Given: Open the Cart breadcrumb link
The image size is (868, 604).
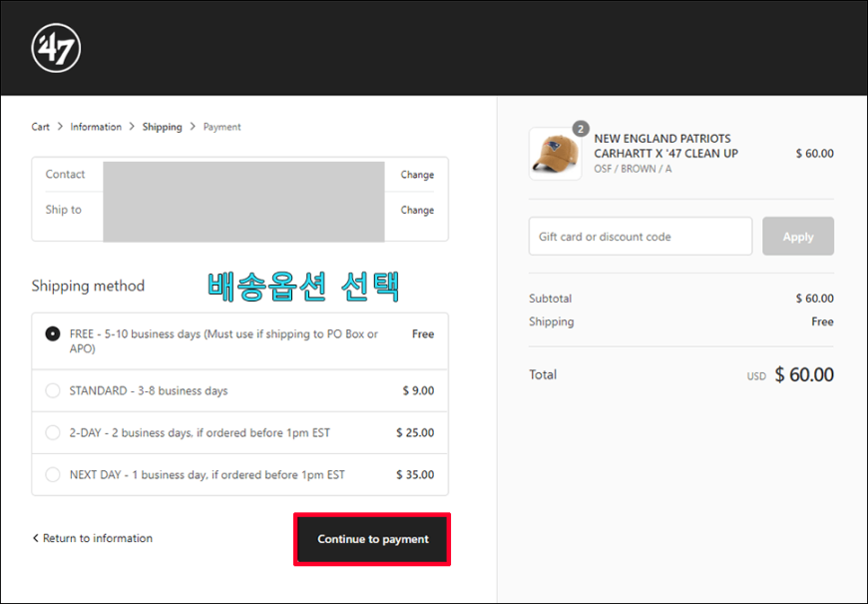Looking at the screenshot, I should (41, 127).
